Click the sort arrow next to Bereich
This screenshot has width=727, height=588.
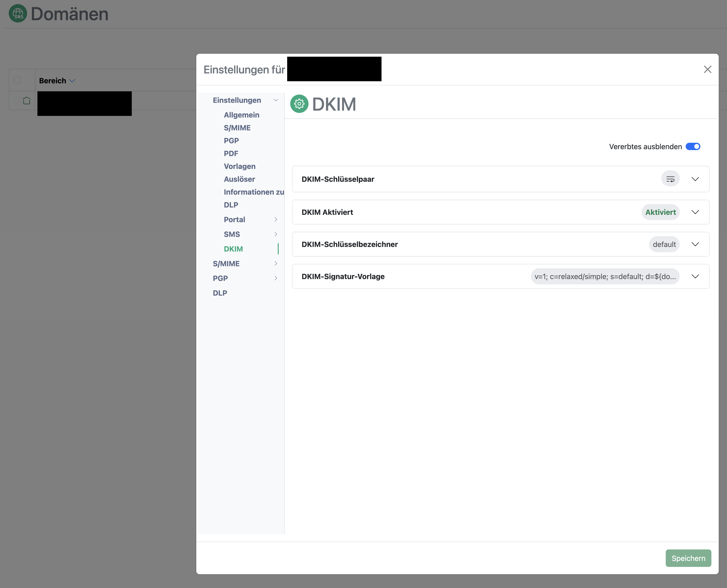pos(72,81)
